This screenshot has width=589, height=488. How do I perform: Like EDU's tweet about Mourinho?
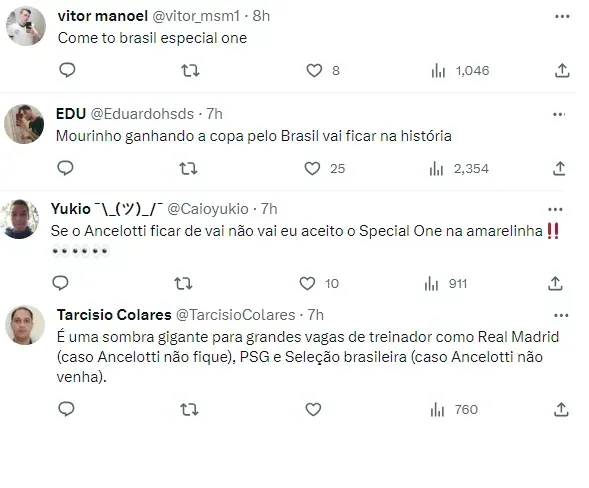pos(312,169)
